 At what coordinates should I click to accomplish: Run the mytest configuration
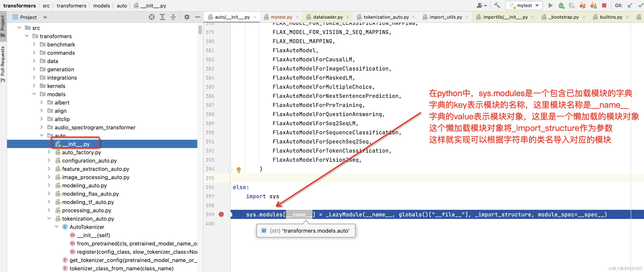tap(551, 5)
